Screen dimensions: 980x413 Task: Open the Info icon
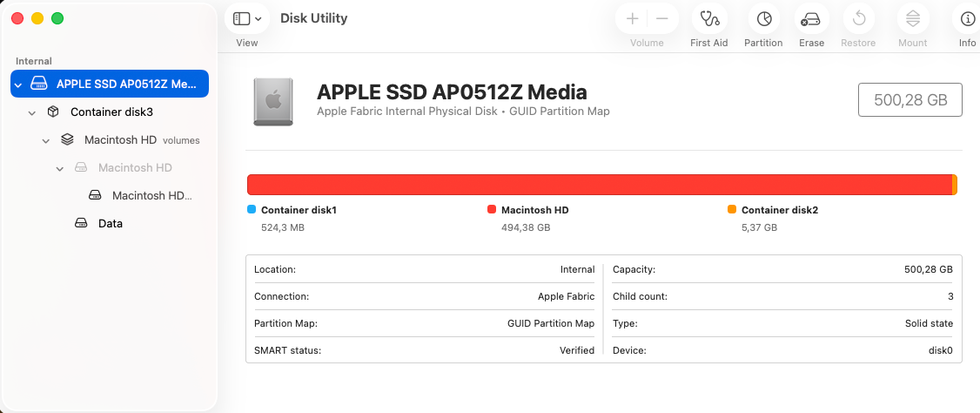(968, 19)
